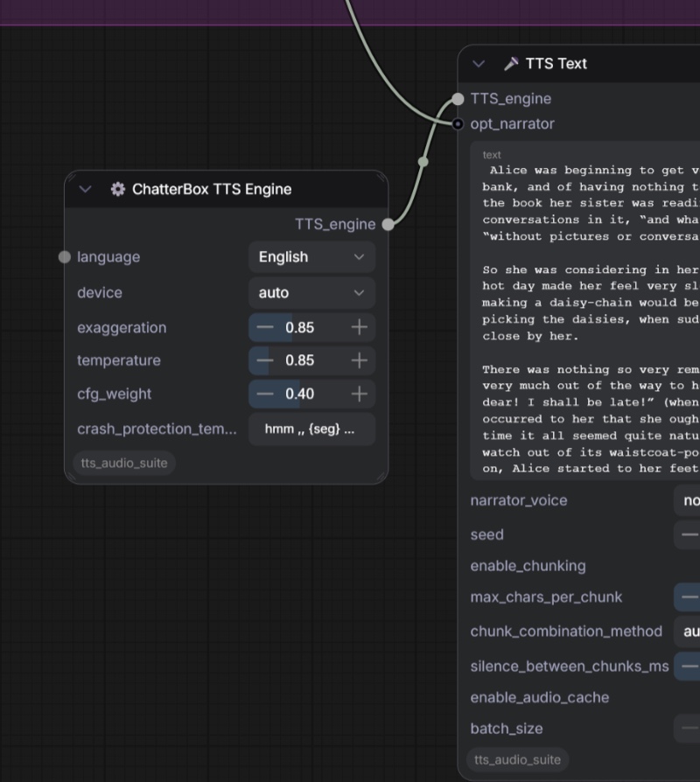
Task: Click the ChatterBox TTS Engine title
Action: [x=212, y=190]
